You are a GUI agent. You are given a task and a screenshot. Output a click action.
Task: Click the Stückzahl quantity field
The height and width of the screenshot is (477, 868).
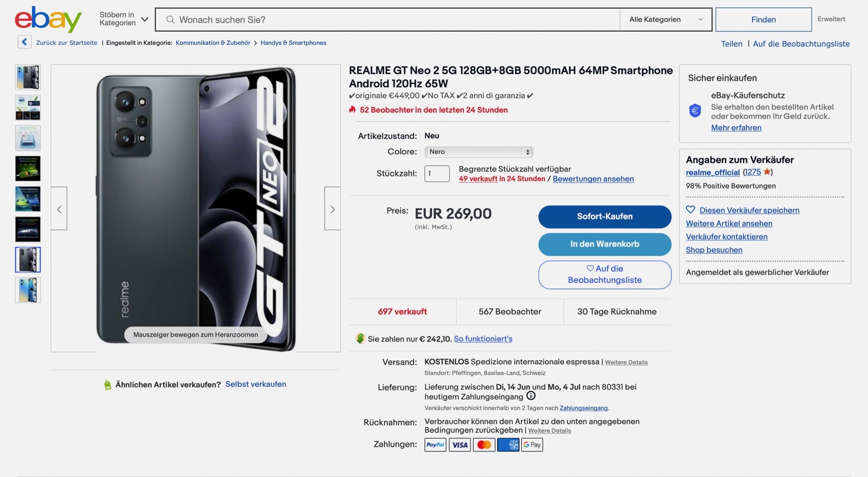437,174
